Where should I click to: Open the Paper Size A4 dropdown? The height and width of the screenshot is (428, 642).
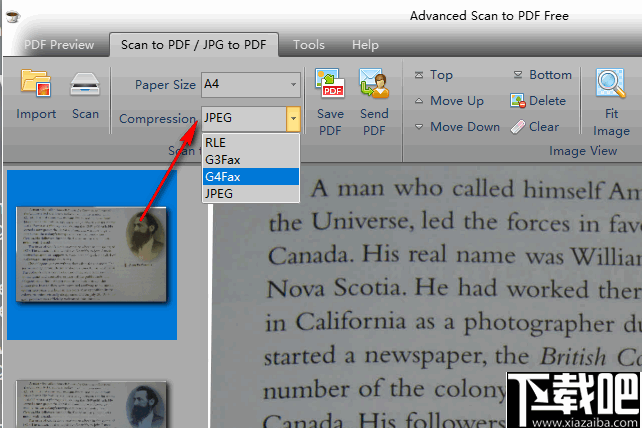pos(251,84)
